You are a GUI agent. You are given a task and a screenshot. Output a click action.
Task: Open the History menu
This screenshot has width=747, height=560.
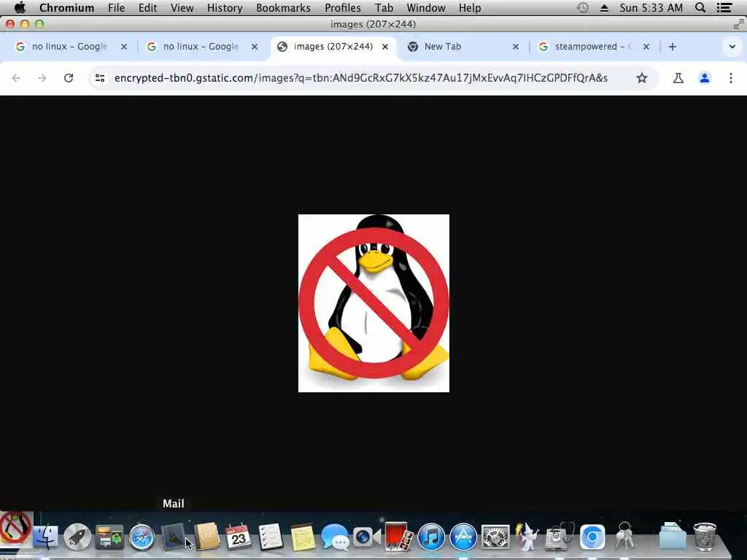pyautogui.click(x=225, y=8)
